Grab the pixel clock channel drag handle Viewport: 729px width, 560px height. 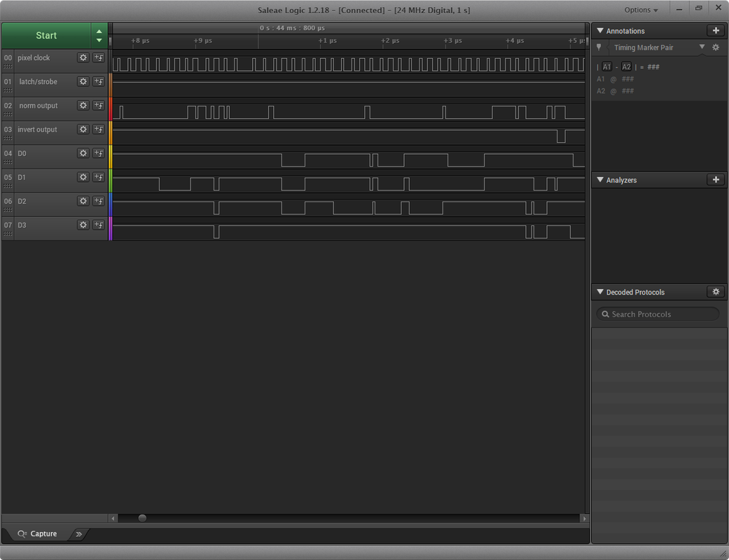click(8, 66)
